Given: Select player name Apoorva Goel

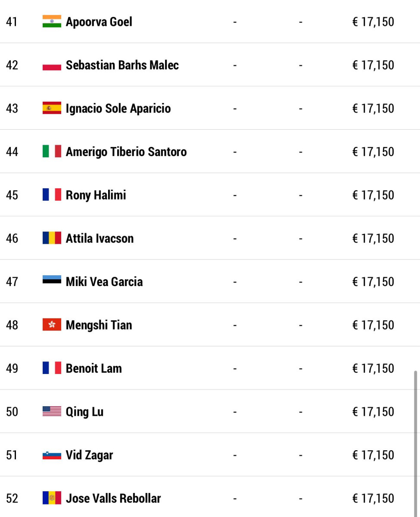Looking at the screenshot, I should pos(99,22).
